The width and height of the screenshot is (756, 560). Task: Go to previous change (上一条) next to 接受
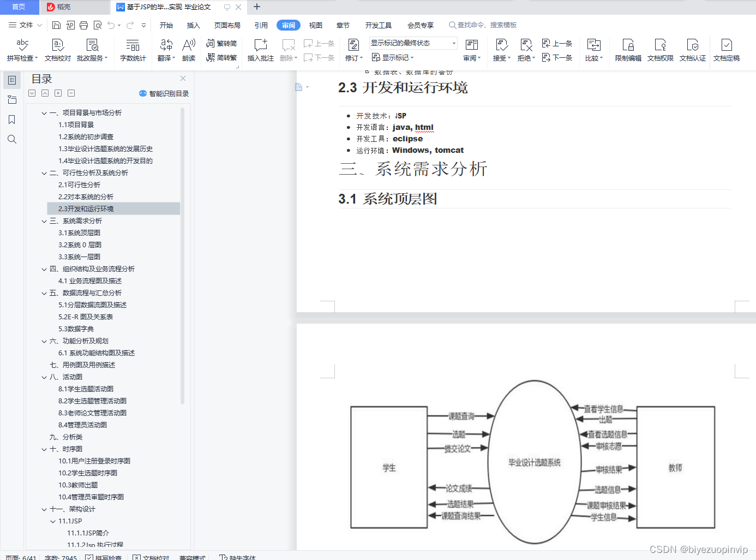(557, 43)
